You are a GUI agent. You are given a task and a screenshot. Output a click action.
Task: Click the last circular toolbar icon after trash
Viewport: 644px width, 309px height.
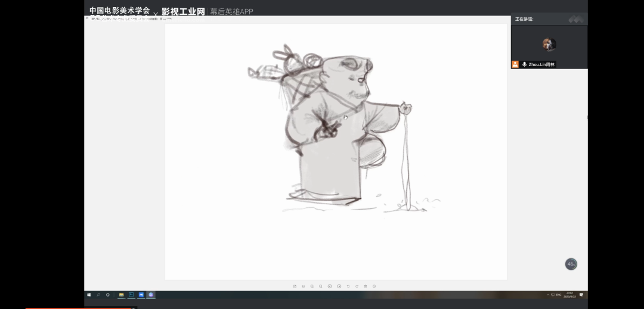pyautogui.click(x=374, y=286)
